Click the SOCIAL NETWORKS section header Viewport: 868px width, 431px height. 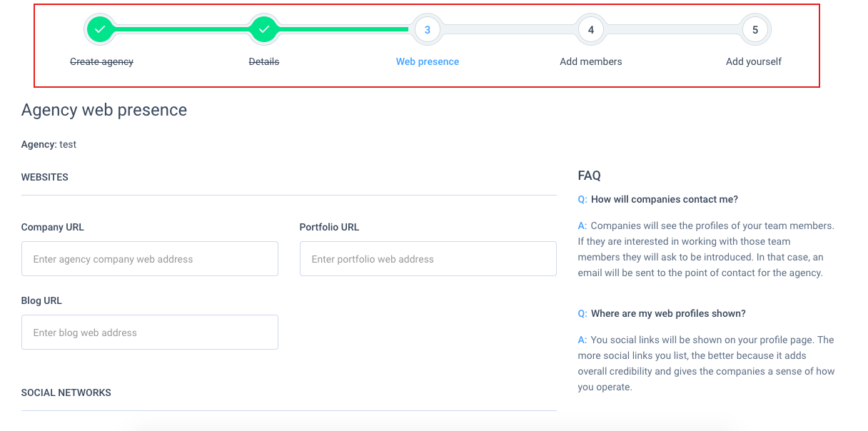click(66, 392)
